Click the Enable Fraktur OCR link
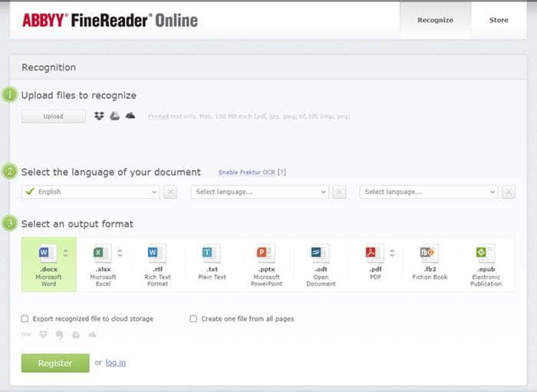 [x=247, y=173]
